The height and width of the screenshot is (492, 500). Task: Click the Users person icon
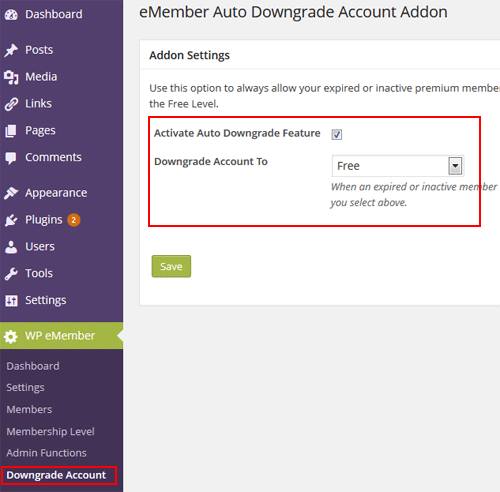11,247
